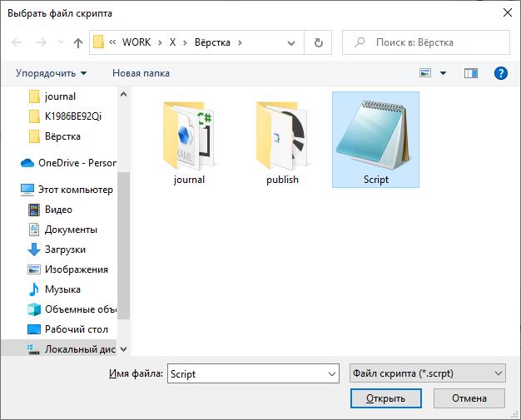Click the sidebar scroll up arrow

tap(124, 95)
